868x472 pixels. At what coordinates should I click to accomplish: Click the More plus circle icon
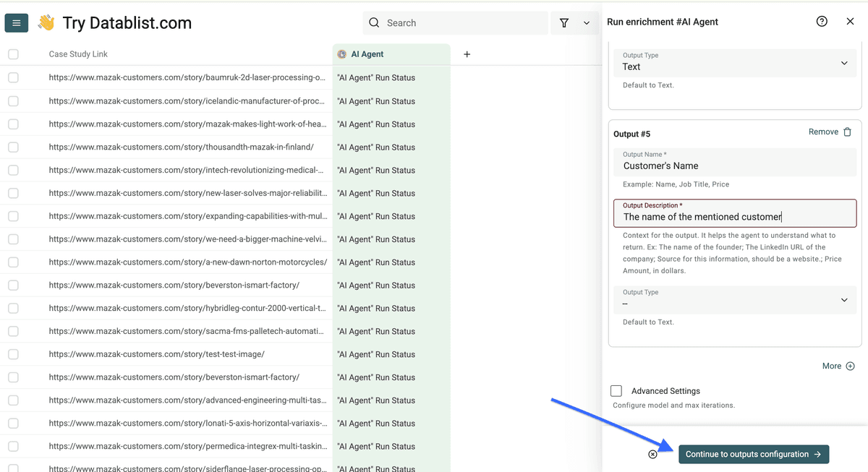(x=851, y=366)
